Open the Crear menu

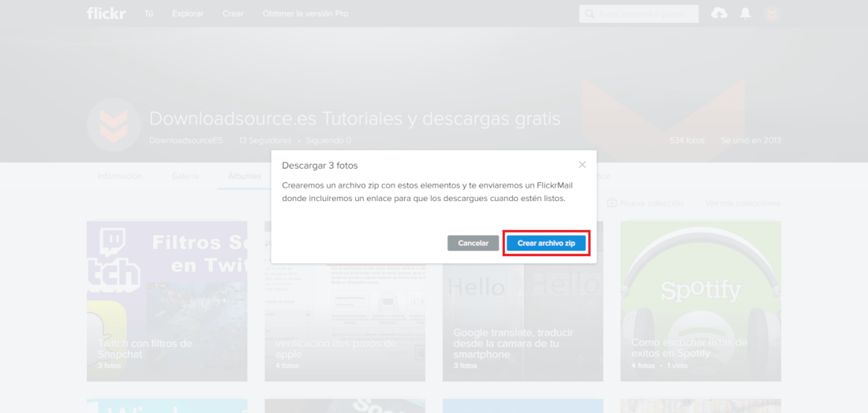click(x=233, y=13)
